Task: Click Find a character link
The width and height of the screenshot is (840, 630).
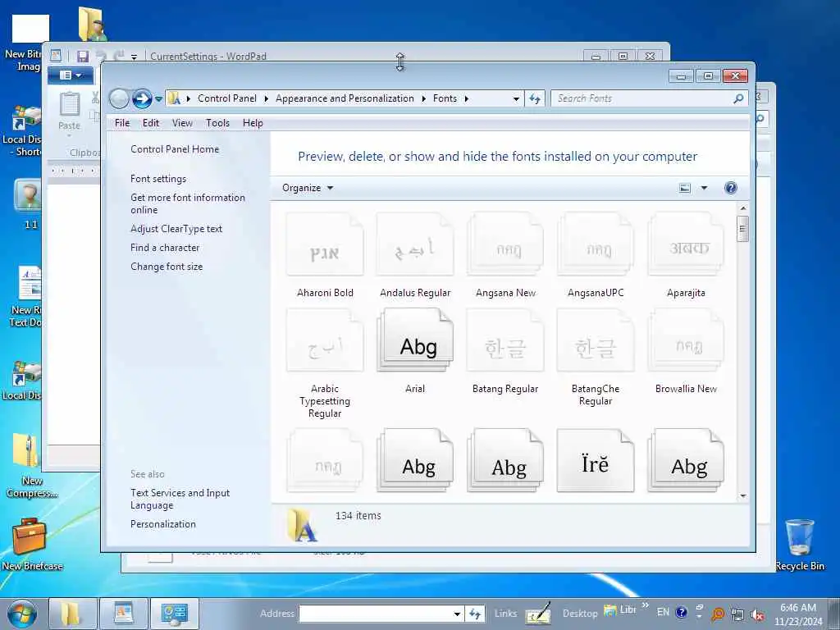Action: click(x=165, y=248)
